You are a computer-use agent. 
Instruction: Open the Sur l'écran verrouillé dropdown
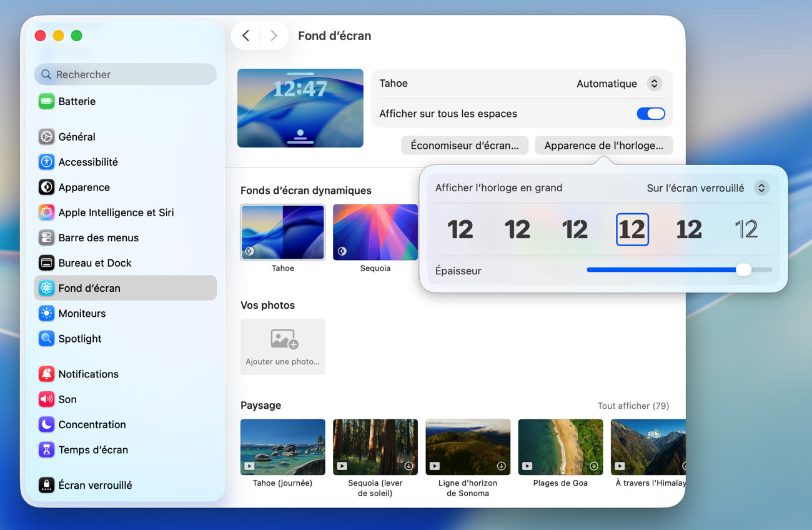(x=761, y=188)
